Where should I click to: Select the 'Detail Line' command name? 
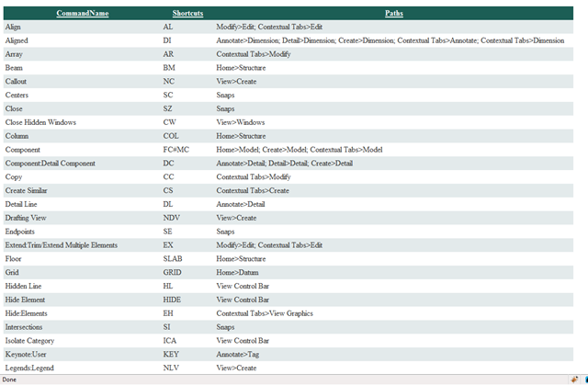coord(21,204)
